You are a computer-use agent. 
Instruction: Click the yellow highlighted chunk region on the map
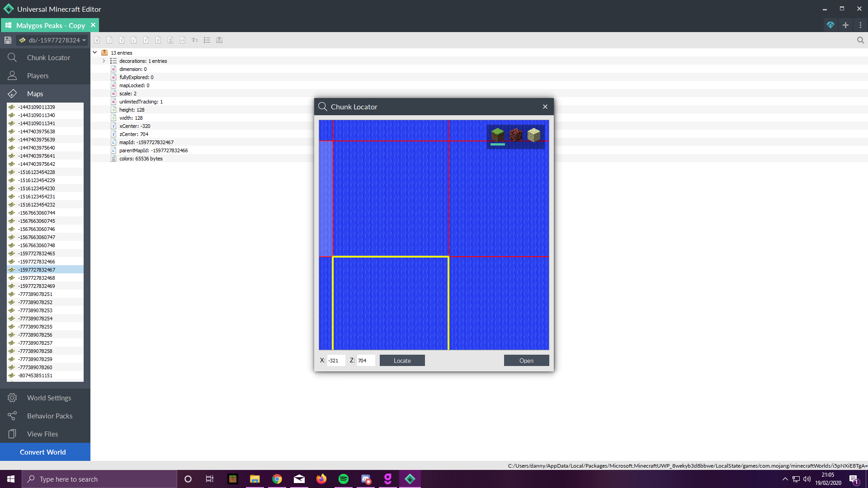tap(391, 303)
